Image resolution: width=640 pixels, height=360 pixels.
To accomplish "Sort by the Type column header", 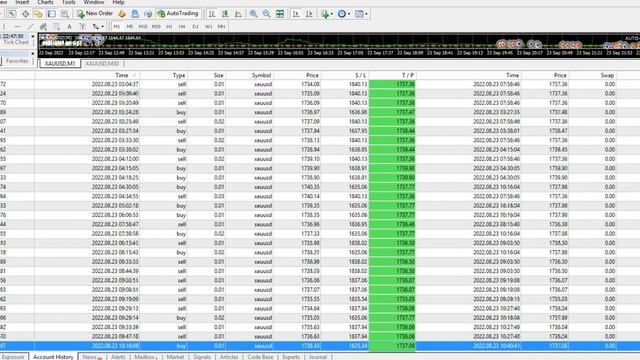I will (x=163, y=75).
